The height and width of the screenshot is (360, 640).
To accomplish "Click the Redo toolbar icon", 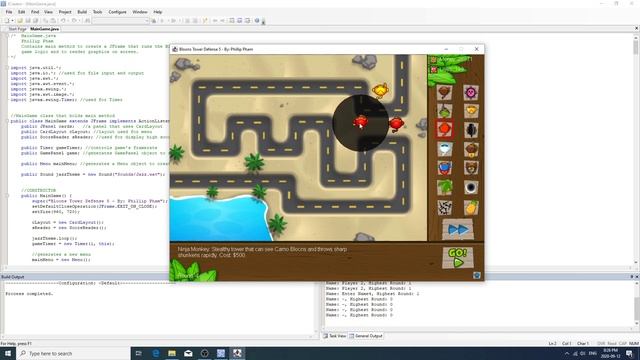I will pos(74,20).
